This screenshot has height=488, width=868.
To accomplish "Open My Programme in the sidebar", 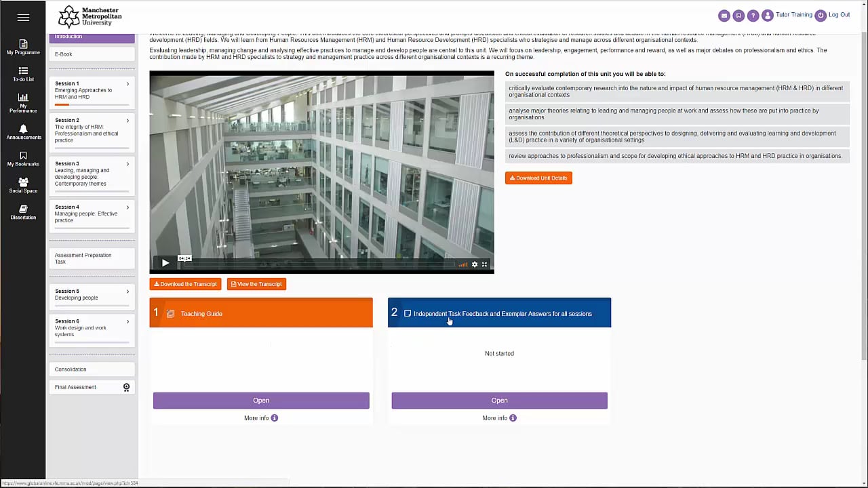I will 23,47.
